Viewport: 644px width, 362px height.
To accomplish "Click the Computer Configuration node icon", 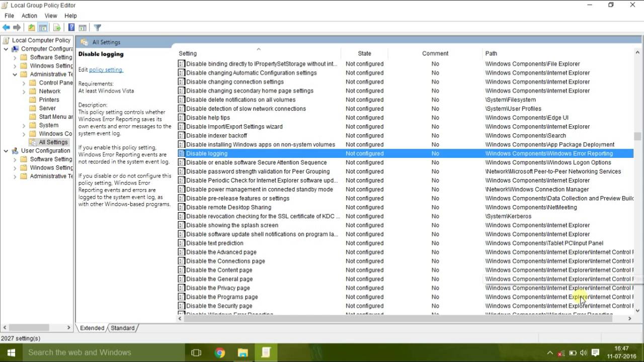I will coord(15,49).
